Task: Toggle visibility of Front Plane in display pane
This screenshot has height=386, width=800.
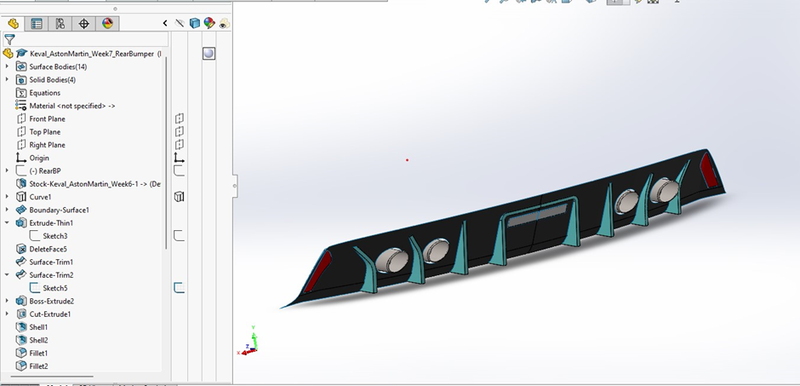Action: 179,118
